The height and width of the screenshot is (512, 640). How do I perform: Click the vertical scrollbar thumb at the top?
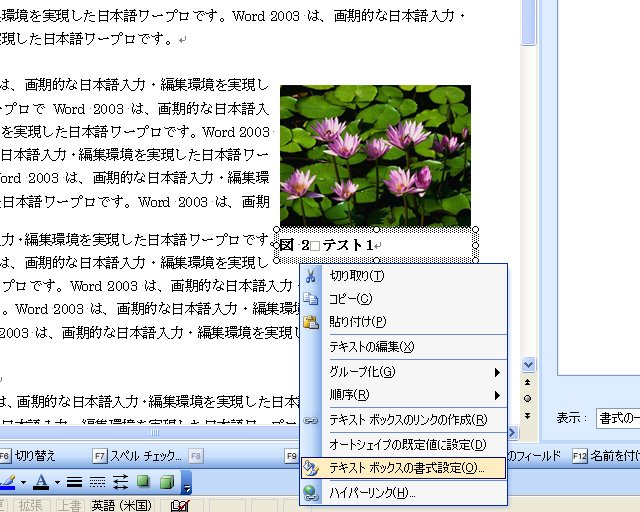pos(529,22)
